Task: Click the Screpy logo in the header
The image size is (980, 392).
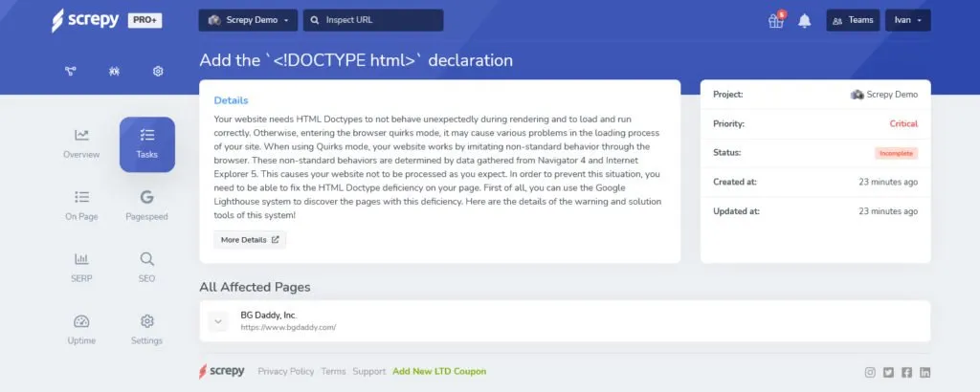Action: point(85,20)
